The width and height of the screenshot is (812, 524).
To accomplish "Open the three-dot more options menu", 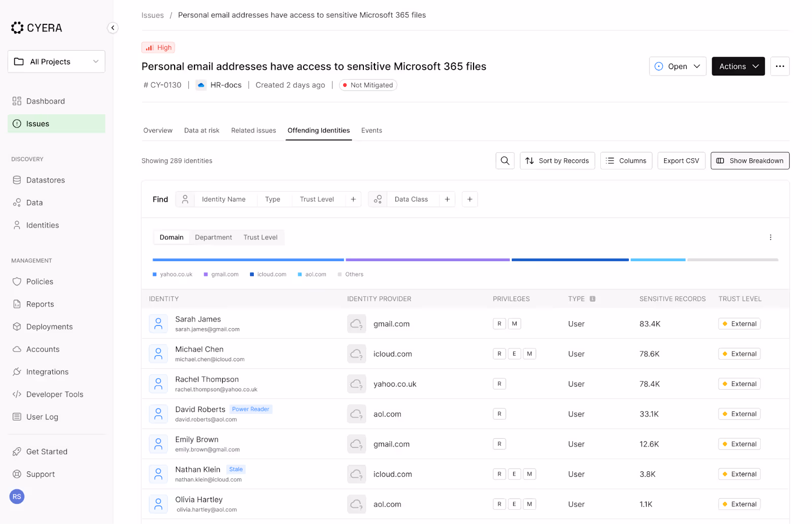I will 780,66.
